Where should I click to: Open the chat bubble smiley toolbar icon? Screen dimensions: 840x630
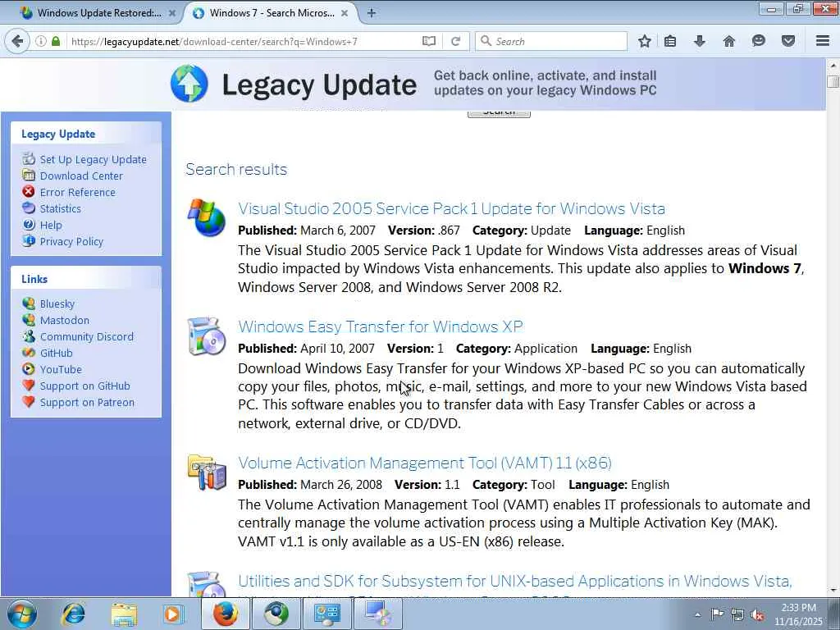coord(759,41)
